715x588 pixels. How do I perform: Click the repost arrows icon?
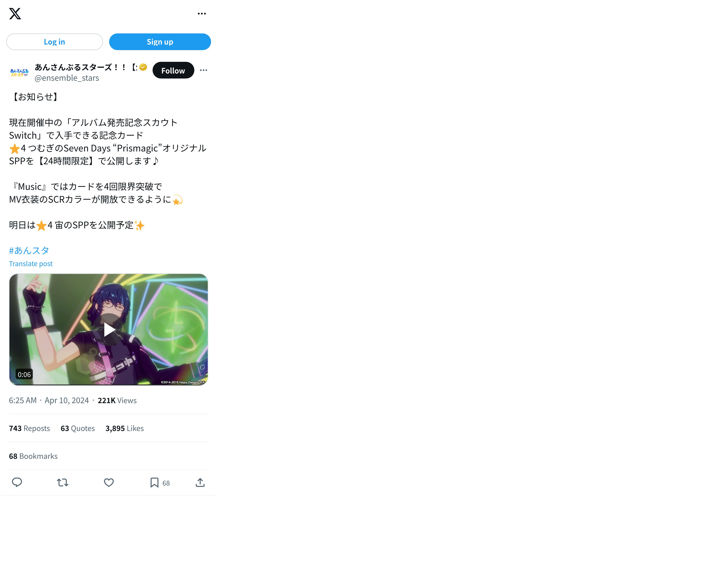[63, 482]
